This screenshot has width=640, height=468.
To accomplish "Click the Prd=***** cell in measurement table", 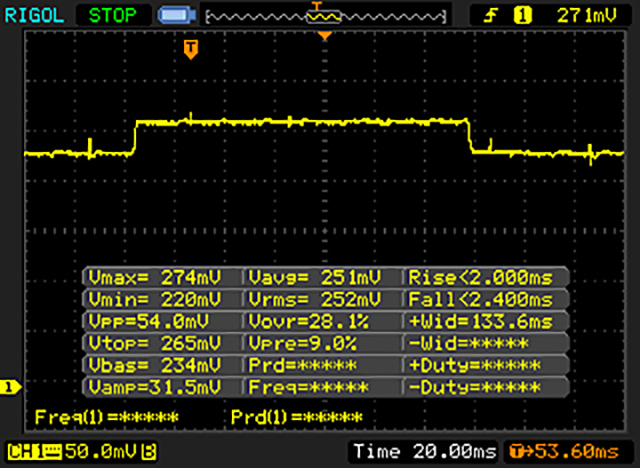I will click(302, 365).
